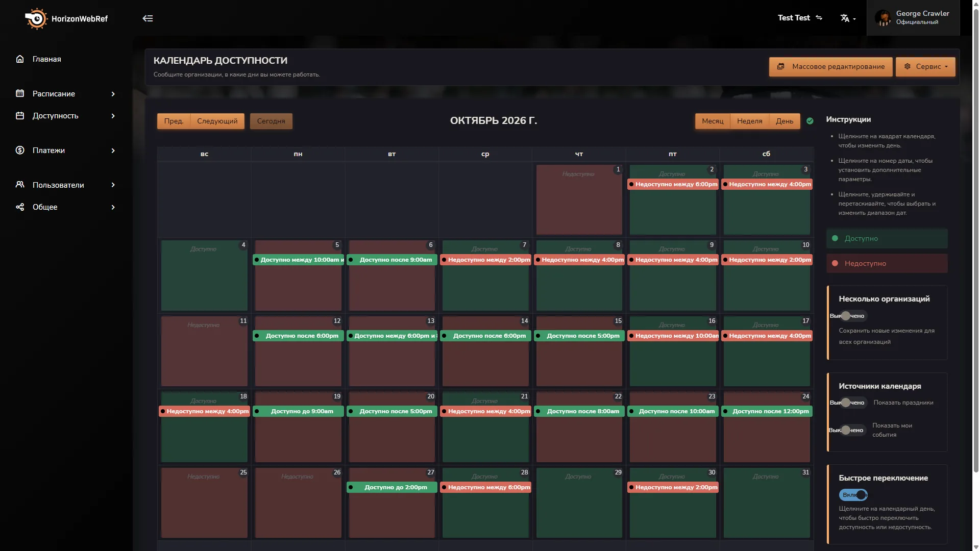Click the HorizonWebRef whistle logo
This screenshot has width=980, height=551.
[x=36, y=19]
